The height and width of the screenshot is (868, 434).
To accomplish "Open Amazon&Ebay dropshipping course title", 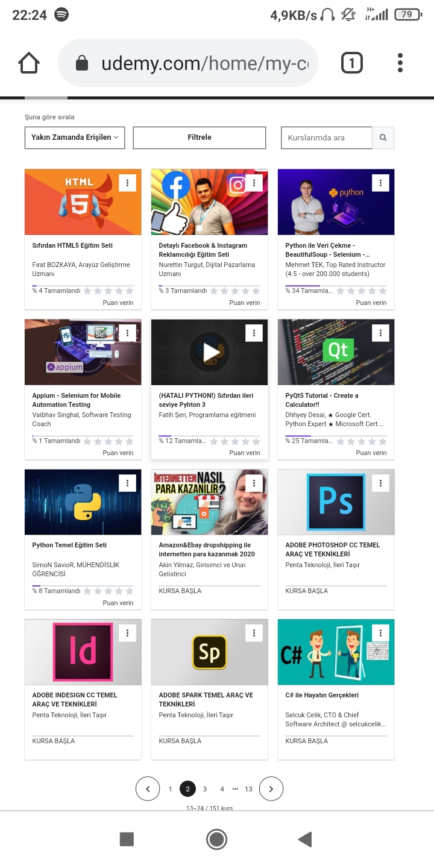I will point(207,550).
